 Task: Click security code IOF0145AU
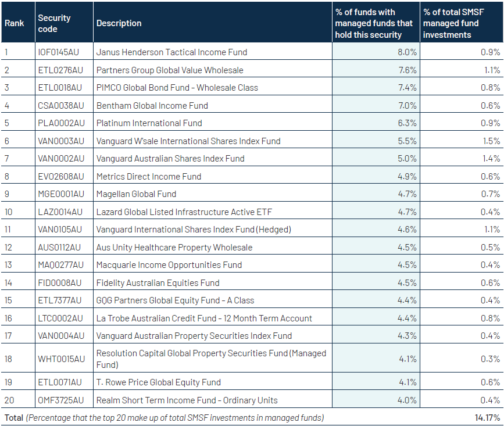(58, 52)
